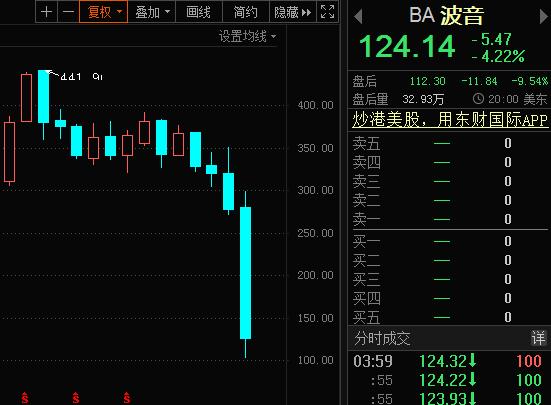
Task: Toggle 隐藏 to collapse side panel
Action: [293, 12]
